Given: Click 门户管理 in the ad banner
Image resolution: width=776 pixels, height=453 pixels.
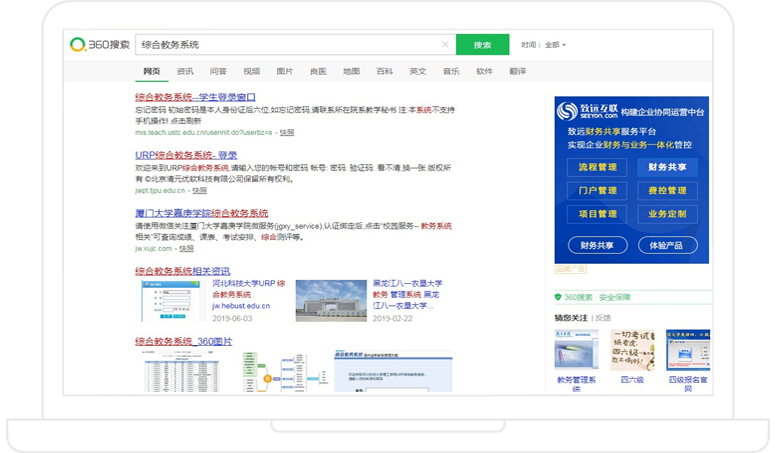Looking at the screenshot, I should [597, 191].
